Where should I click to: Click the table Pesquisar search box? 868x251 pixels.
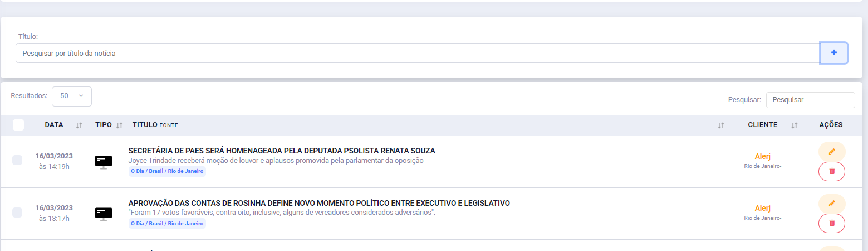pyautogui.click(x=810, y=100)
